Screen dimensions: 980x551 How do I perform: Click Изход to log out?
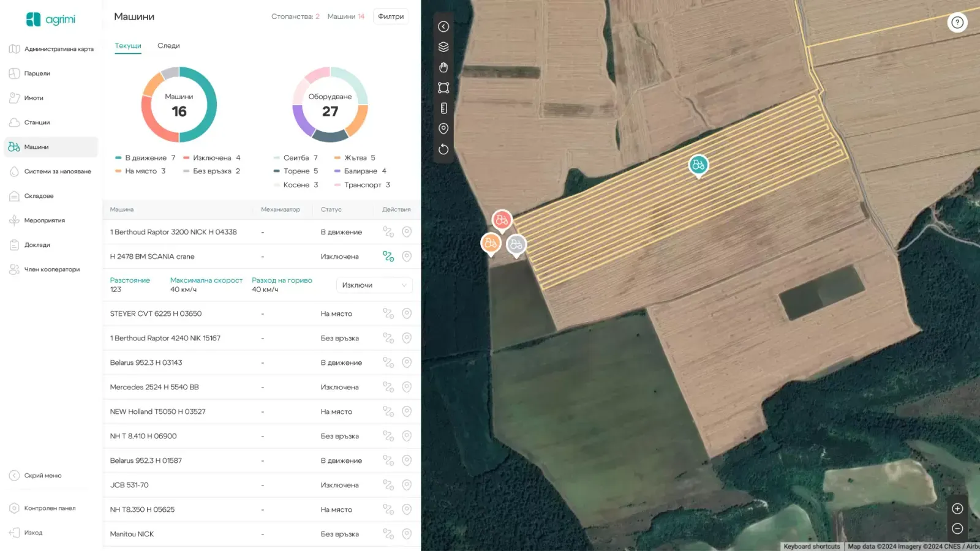[26, 533]
